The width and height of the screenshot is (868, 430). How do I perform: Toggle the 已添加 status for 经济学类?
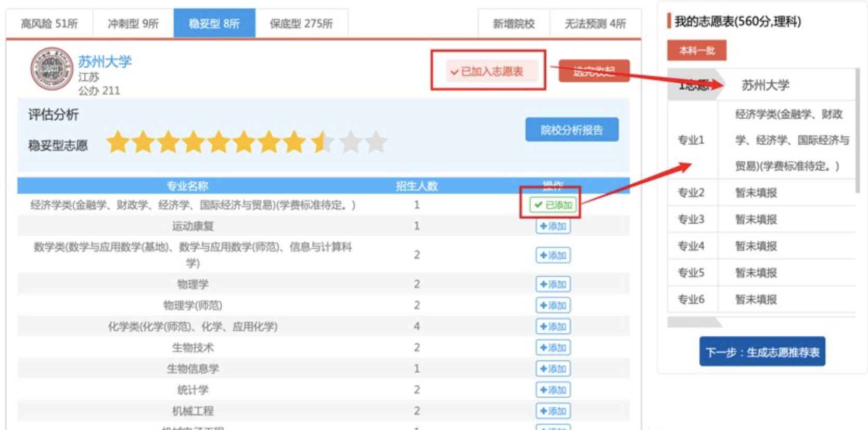pos(553,205)
